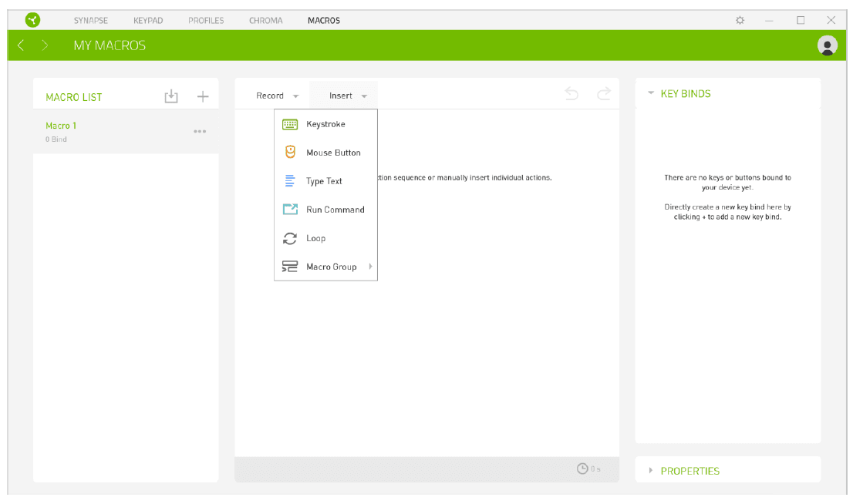Open Macro 1 options via the three-dots icon
The height and width of the screenshot is (504, 853).
tap(200, 132)
